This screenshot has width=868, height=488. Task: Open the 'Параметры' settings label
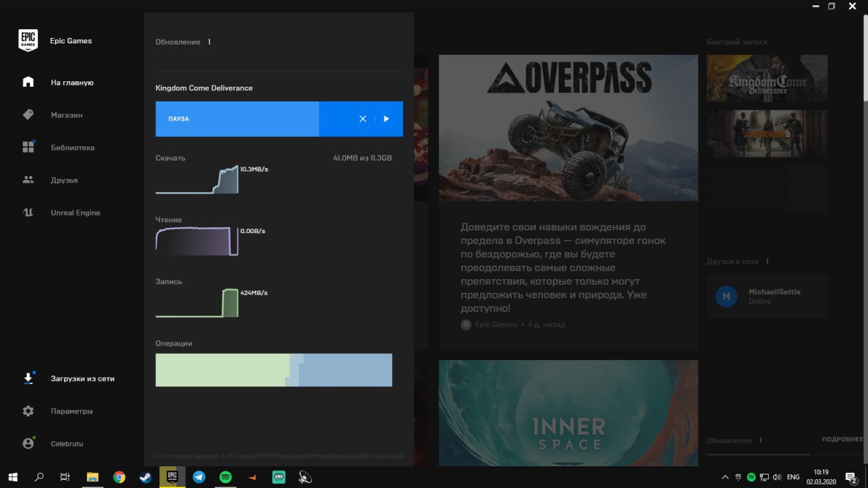pyautogui.click(x=72, y=411)
